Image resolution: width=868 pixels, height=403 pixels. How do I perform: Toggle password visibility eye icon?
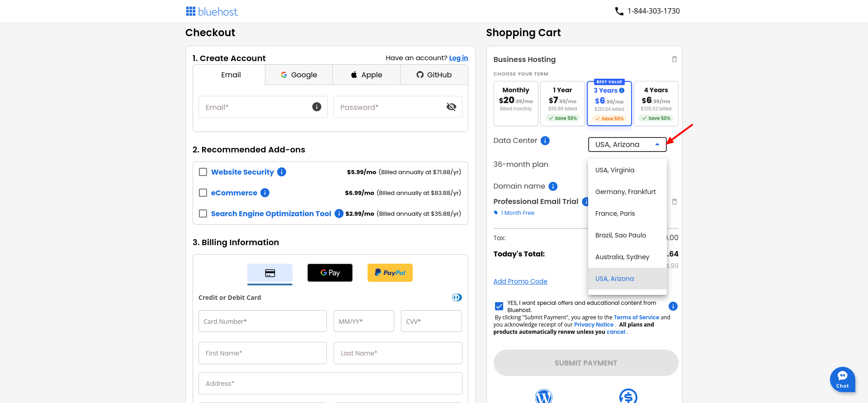tap(451, 107)
